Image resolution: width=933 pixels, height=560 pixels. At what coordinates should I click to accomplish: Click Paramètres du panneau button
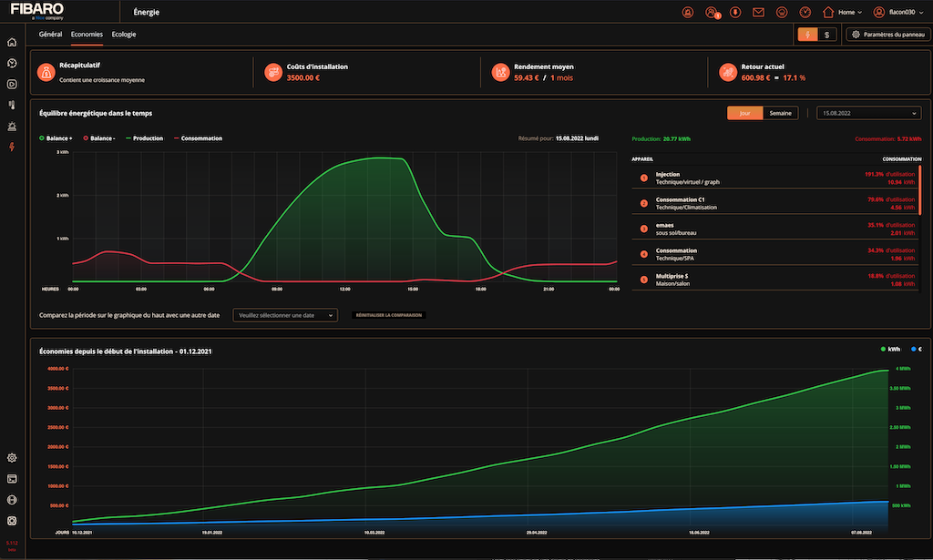coord(887,35)
